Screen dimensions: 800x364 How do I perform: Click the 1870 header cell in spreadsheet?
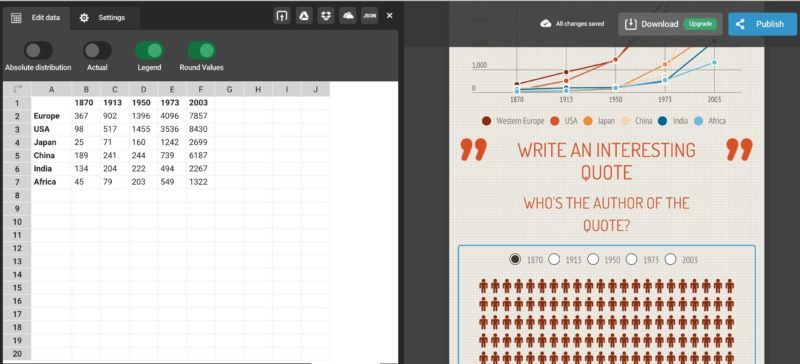click(86, 103)
